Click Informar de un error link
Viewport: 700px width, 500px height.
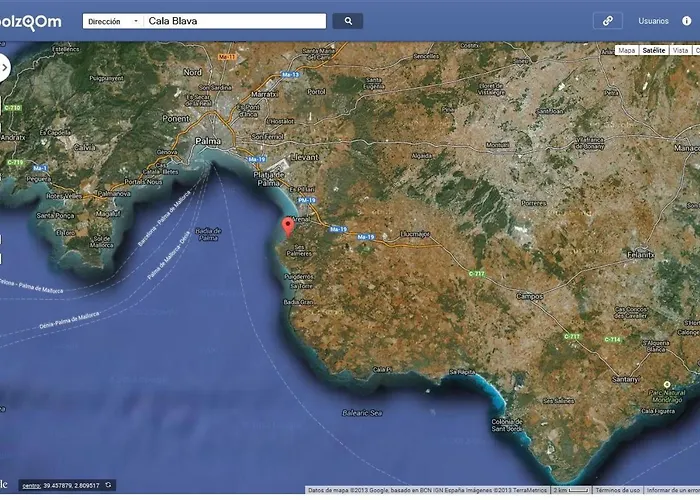click(x=673, y=490)
